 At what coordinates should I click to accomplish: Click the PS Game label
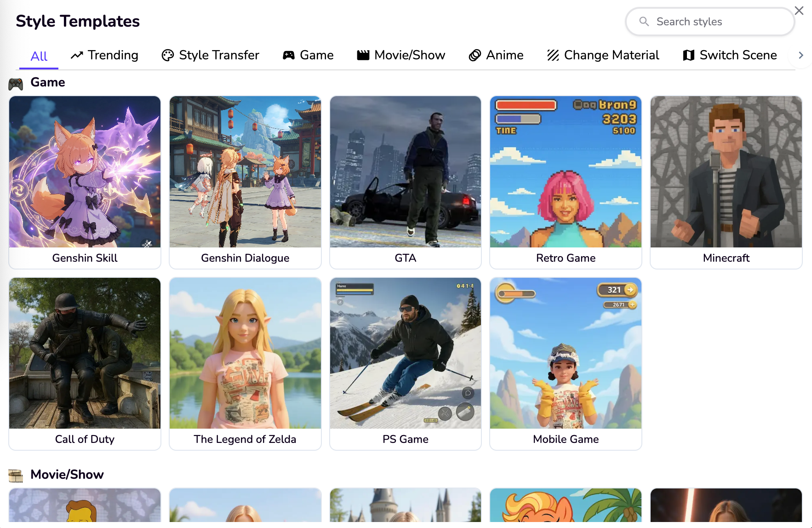pyautogui.click(x=406, y=439)
